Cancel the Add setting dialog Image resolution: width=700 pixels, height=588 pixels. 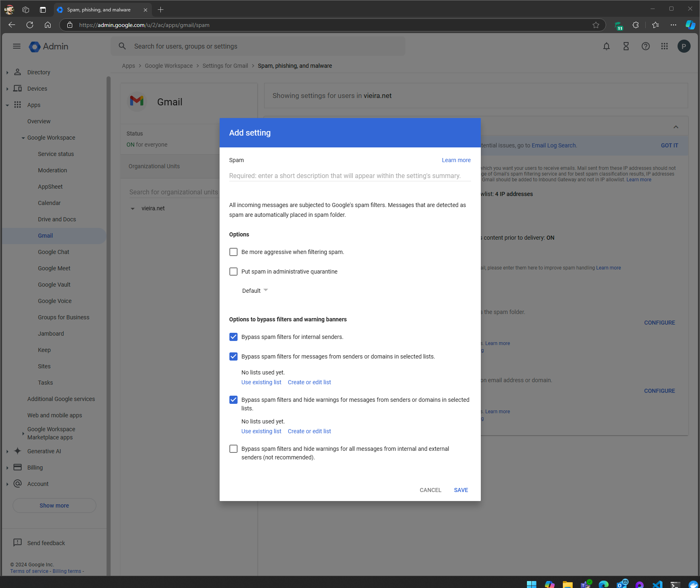431,490
